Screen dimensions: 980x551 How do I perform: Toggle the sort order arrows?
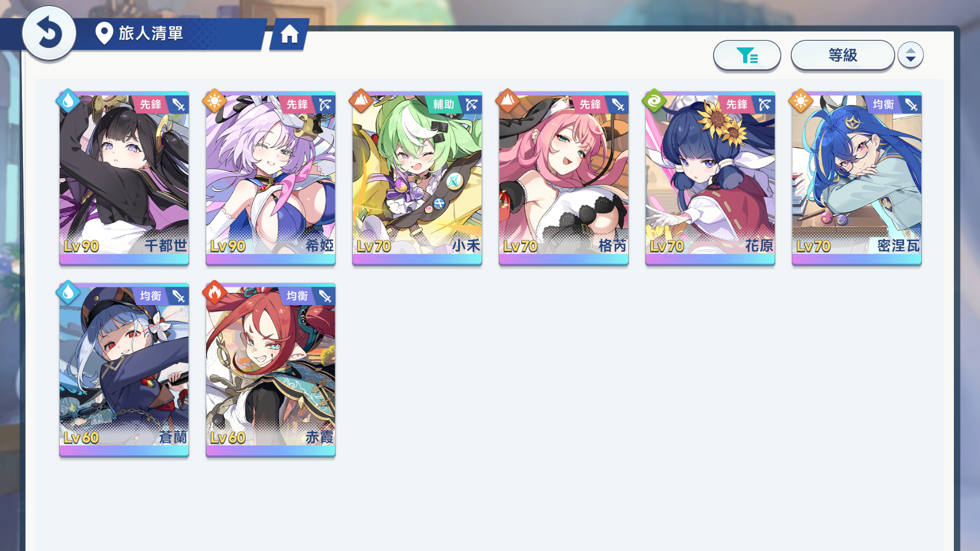910,55
